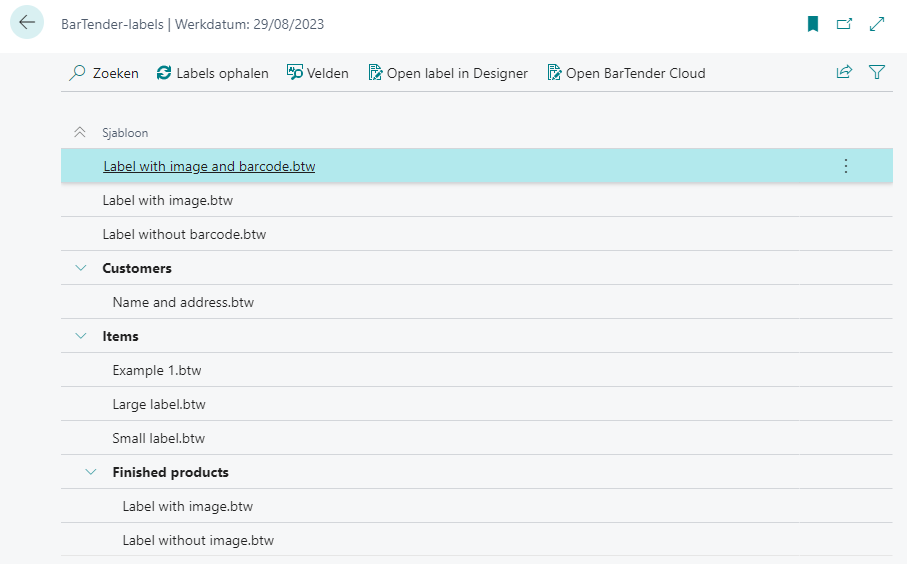This screenshot has height=564, width=907.
Task: Open the Velden action
Action: click(x=317, y=73)
